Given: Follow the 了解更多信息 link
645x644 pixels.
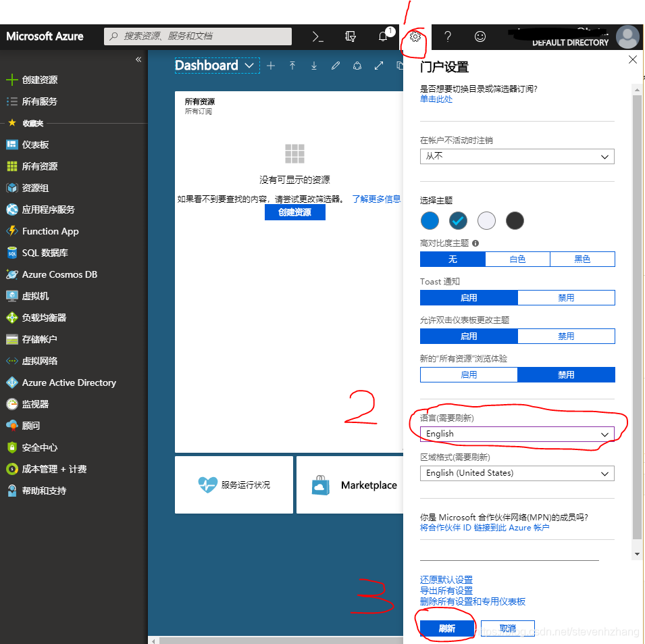Looking at the screenshot, I should tap(376, 199).
